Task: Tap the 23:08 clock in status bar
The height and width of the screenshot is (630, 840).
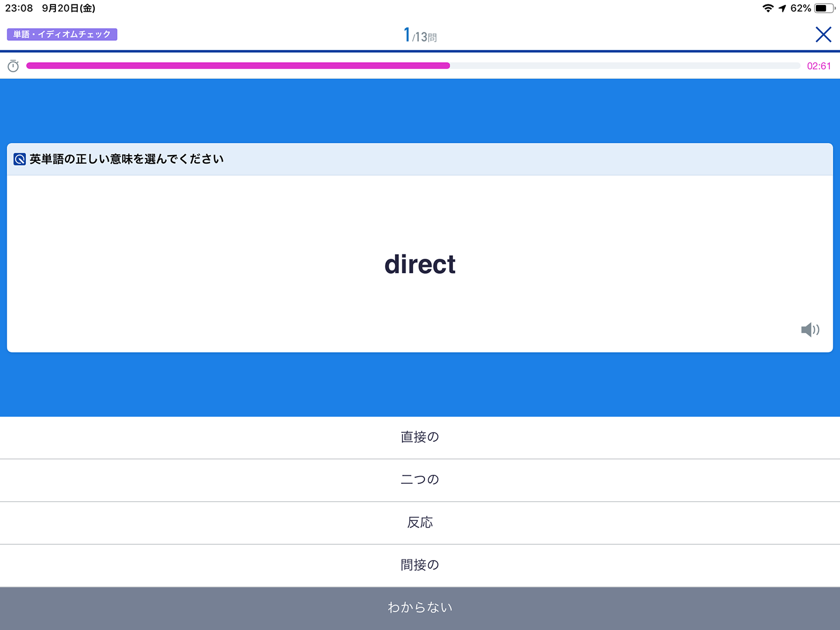Action: [19, 8]
